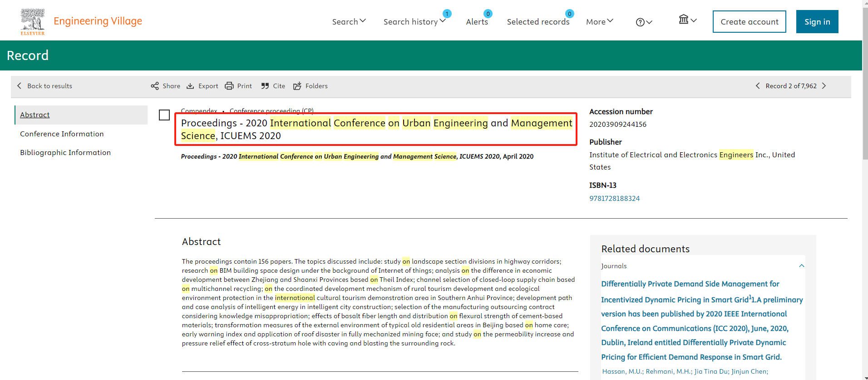Select the Conference Information tab

[x=62, y=134]
